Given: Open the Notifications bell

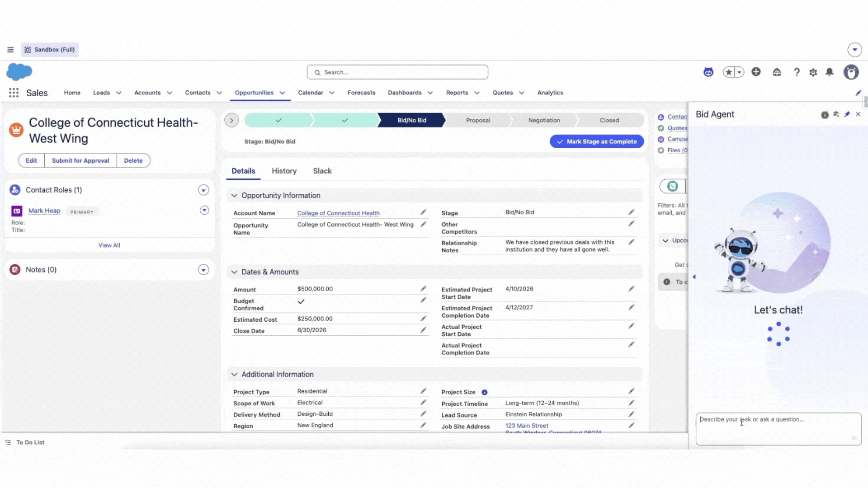Looking at the screenshot, I should coord(830,72).
